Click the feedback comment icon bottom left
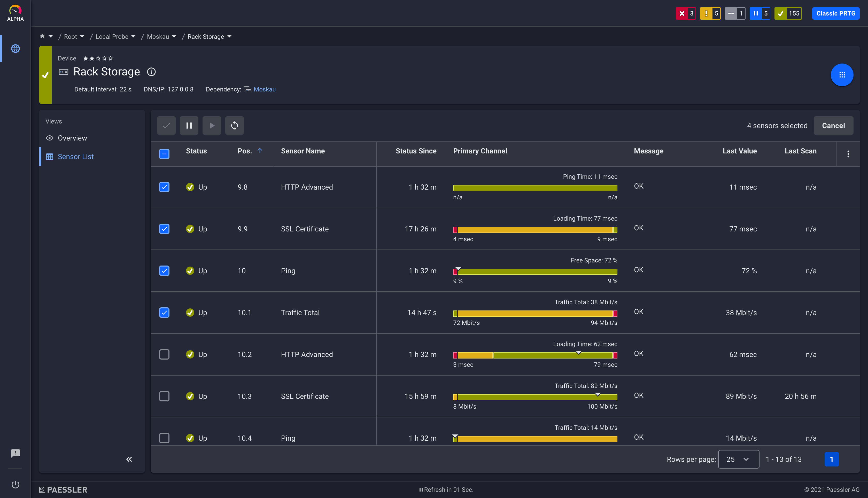Image resolution: width=868 pixels, height=498 pixels. click(x=15, y=453)
